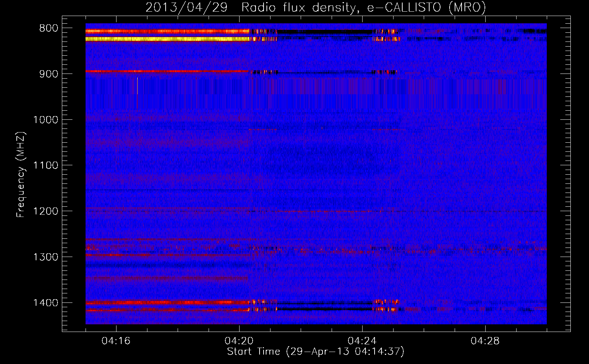The image size is (589, 364).
Task: Click the red horizontal band at 1400 MHz
Action: 167,302
